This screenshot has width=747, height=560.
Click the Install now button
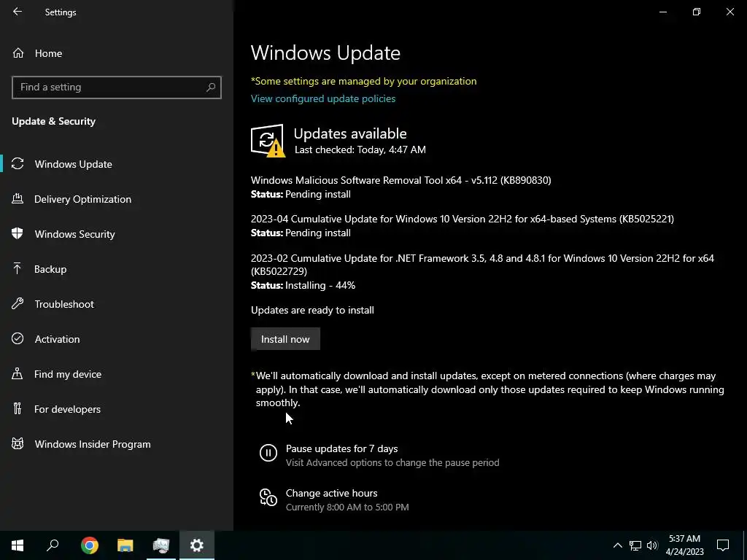pyautogui.click(x=285, y=339)
